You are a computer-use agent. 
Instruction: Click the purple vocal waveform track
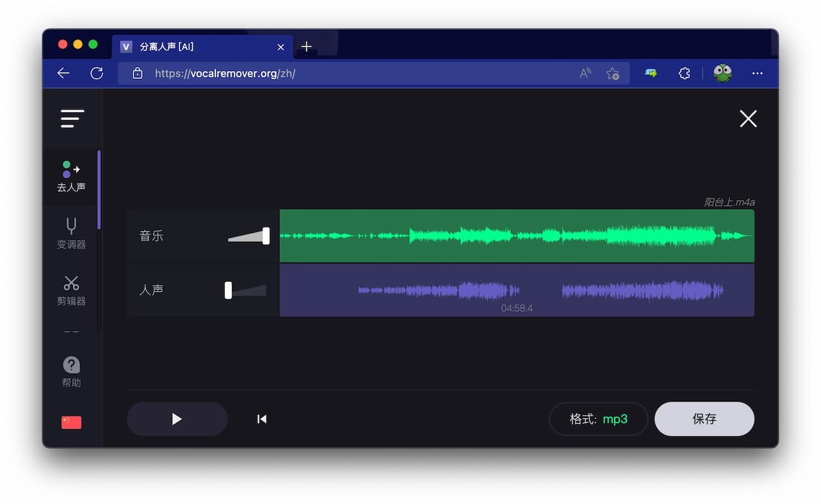tap(516, 290)
